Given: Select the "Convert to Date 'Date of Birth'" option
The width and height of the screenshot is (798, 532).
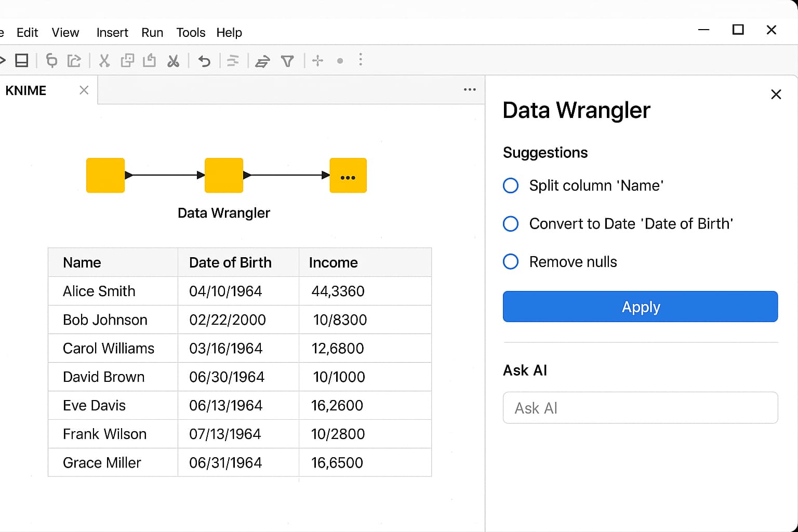Looking at the screenshot, I should 511,224.
